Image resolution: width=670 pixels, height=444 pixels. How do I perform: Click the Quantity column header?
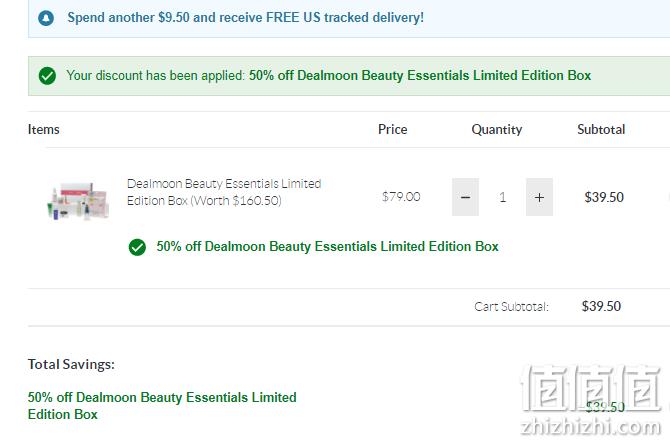click(497, 129)
